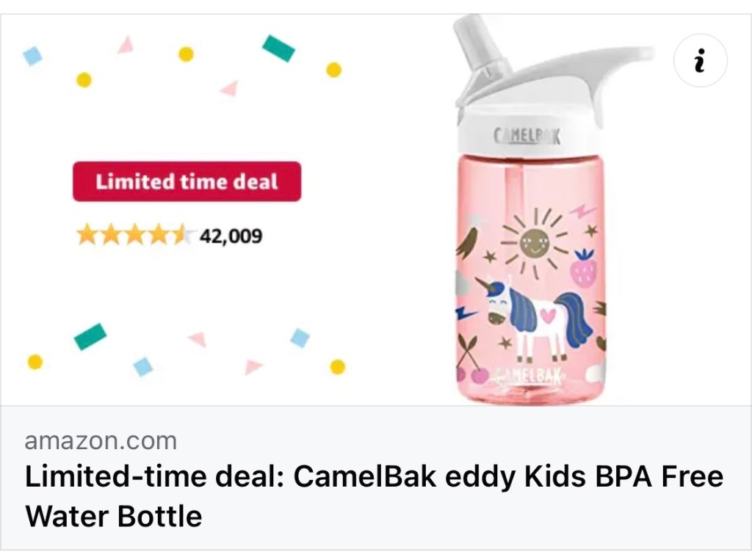
Task: Click the teal confetti piece at top
Action: (x=278, y=48)
